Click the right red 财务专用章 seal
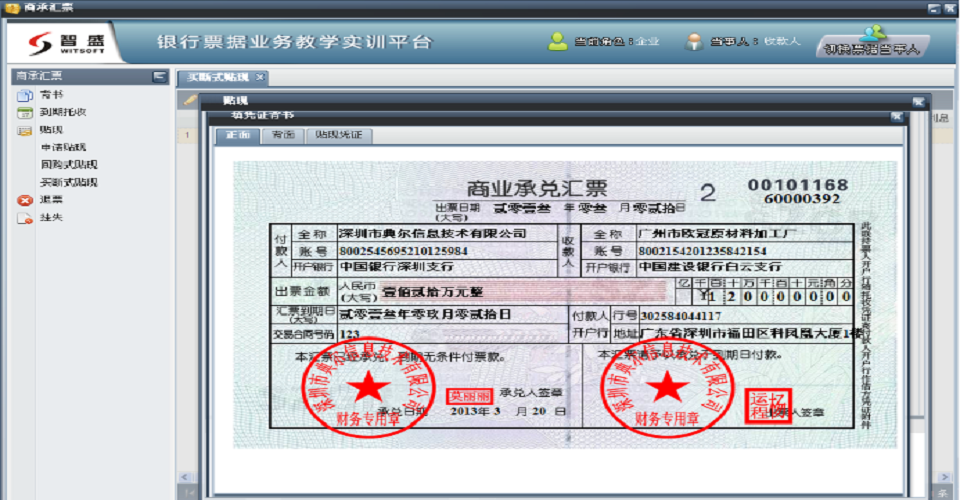 [666, 387]
